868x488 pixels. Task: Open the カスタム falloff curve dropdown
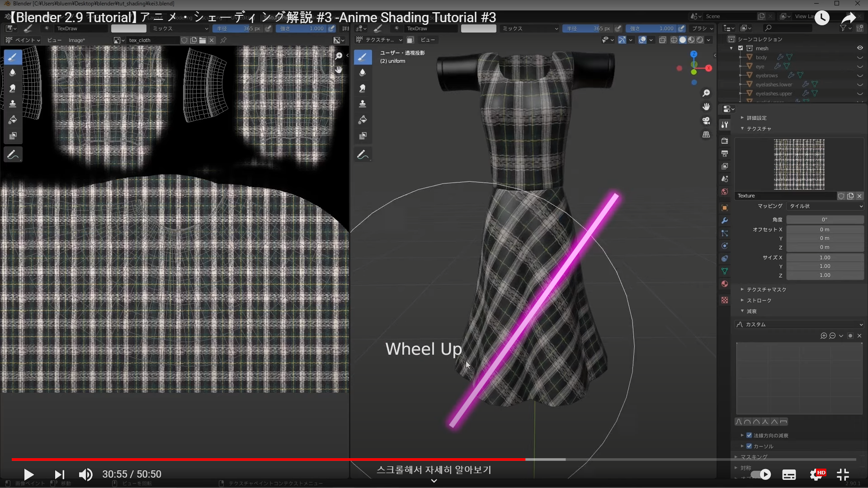point(799,324)
